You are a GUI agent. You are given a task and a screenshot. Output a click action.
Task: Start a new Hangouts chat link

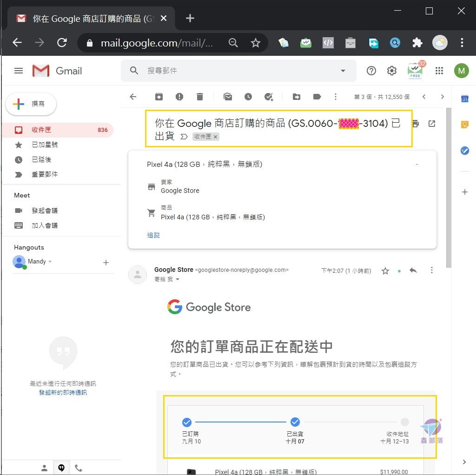tap(63, 392)
